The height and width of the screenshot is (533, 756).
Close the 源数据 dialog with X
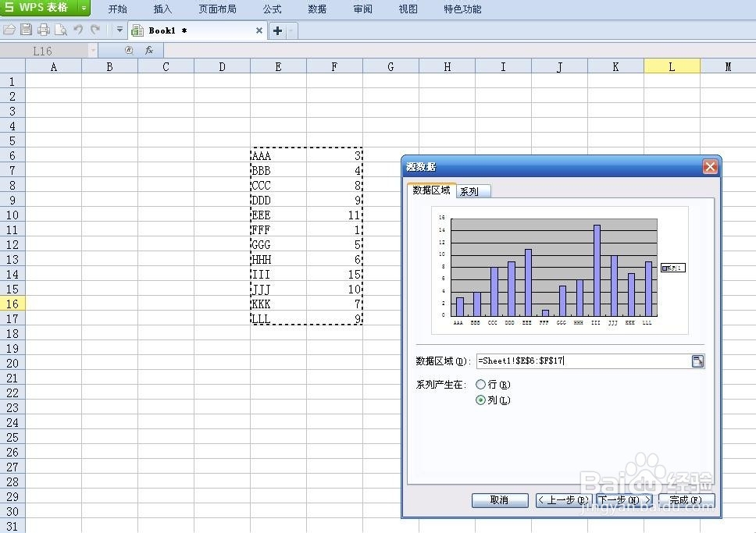(x=710, y=167)
